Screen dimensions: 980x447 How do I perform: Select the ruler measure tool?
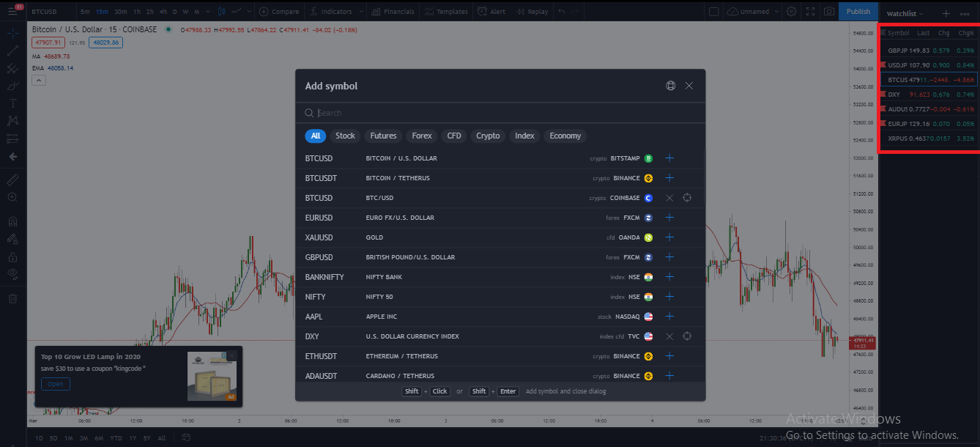[12, 180]
